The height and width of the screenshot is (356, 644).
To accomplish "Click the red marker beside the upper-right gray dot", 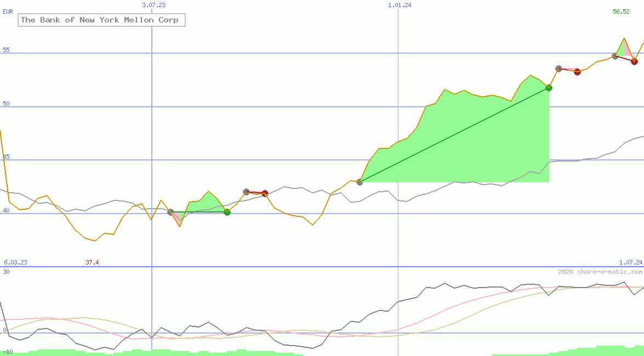I will tap(577, 71).
